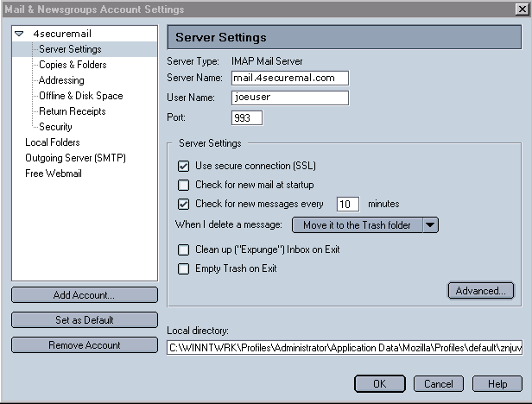This screenshot has width=532, height=404.
Task: Enable Empty Trash on Exit
Action: [x=183, y=268]
